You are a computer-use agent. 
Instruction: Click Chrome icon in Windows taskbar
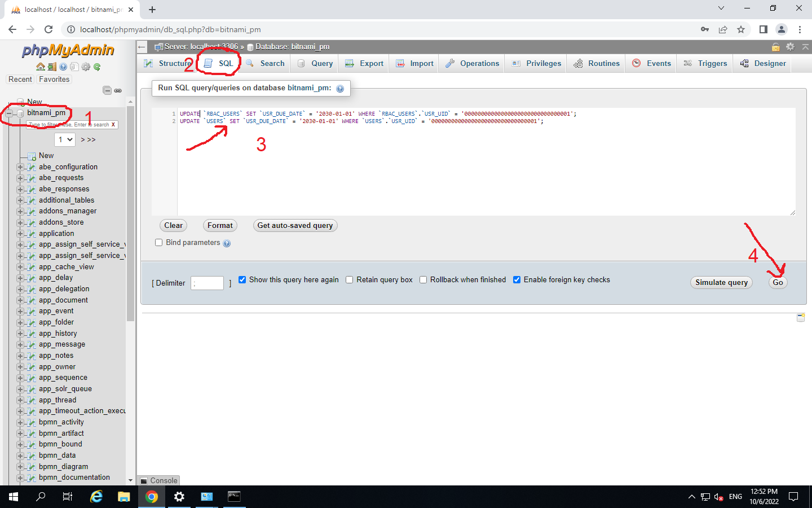point(151,497)
